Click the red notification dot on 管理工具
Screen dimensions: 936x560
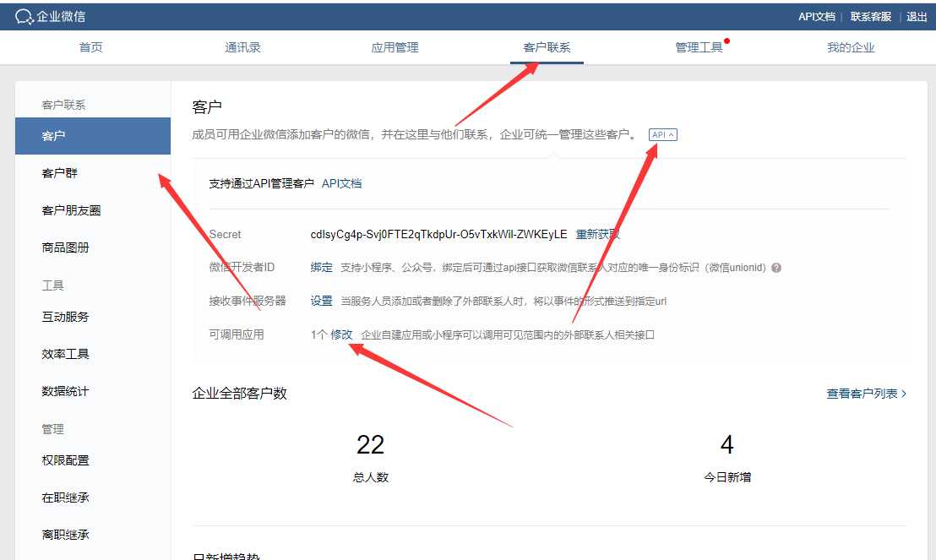point(727,41)
